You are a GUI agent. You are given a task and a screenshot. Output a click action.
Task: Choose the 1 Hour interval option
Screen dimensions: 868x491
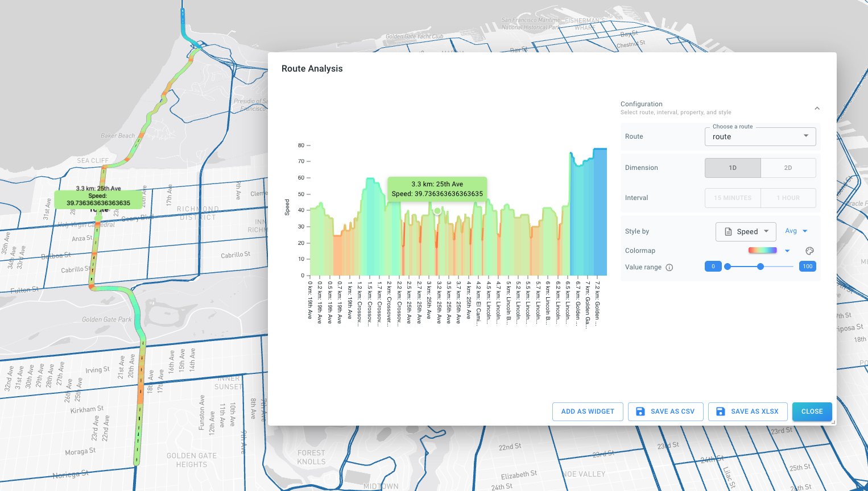coord(788,198)
